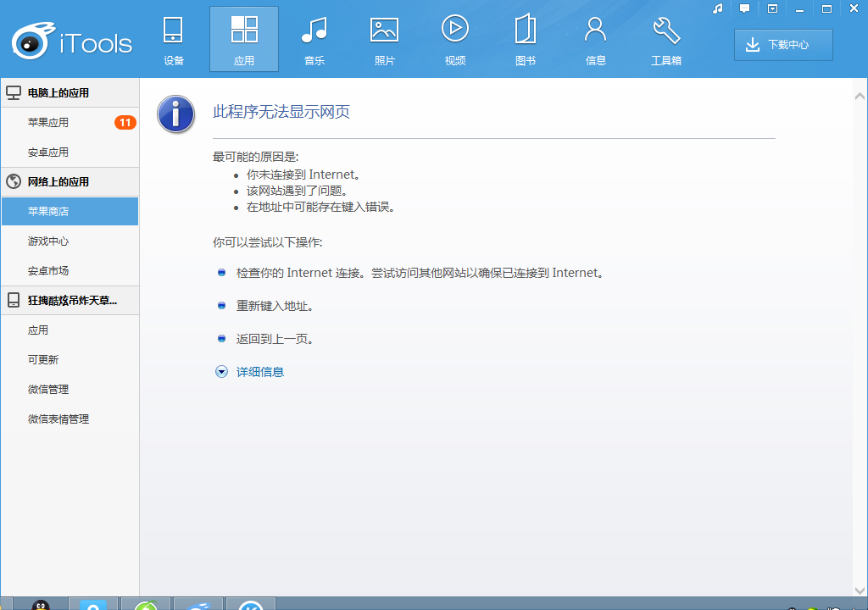Select 苹果应用 in the sidebar
The height and width of the screenshot is (610, 868).
click(x=70, y=123)
